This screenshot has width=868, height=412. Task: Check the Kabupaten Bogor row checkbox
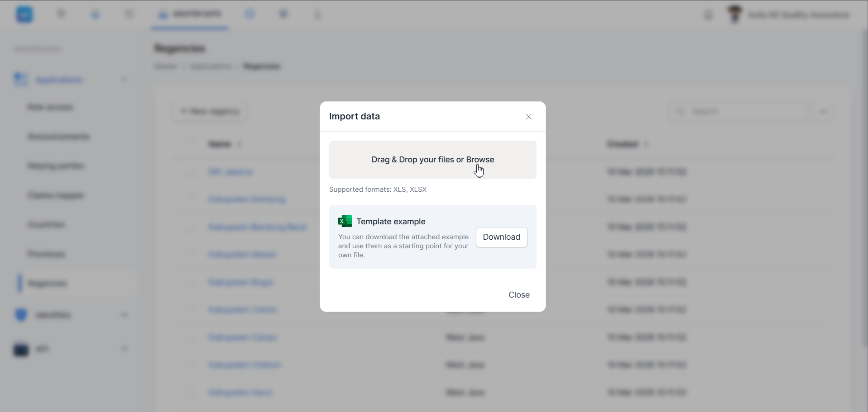click(190, 282)
